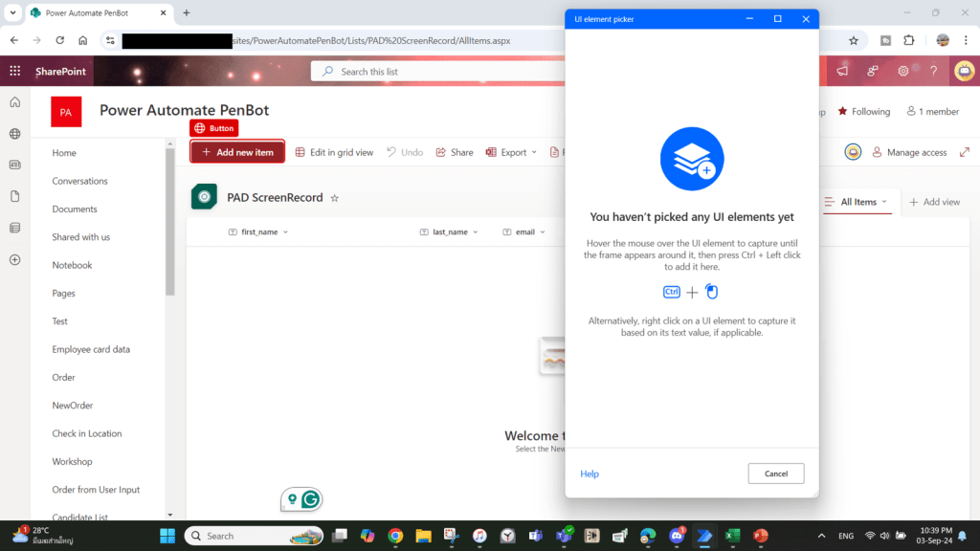Click Add new item button
This screenshot has height=551, width=980.
(237, 152)
